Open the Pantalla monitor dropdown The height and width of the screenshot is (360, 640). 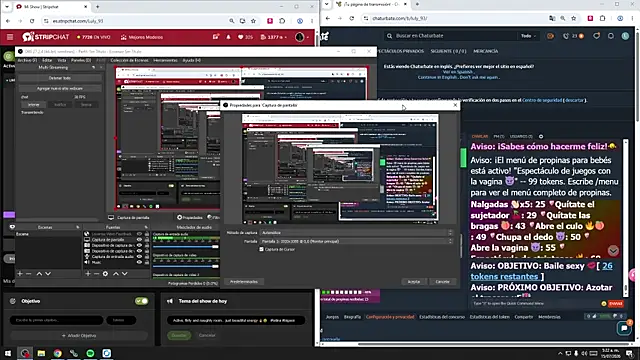357,241
